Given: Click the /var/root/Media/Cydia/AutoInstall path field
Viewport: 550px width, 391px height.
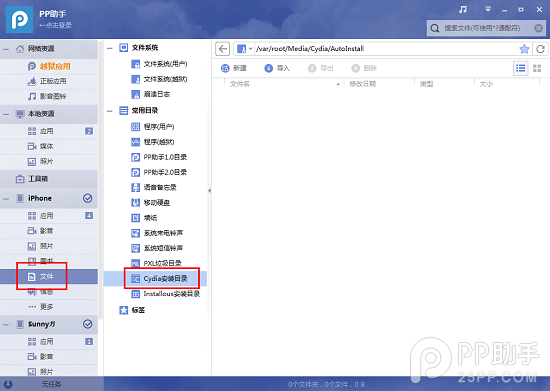Looking at the screenshot, I should [x=386, y=49].
